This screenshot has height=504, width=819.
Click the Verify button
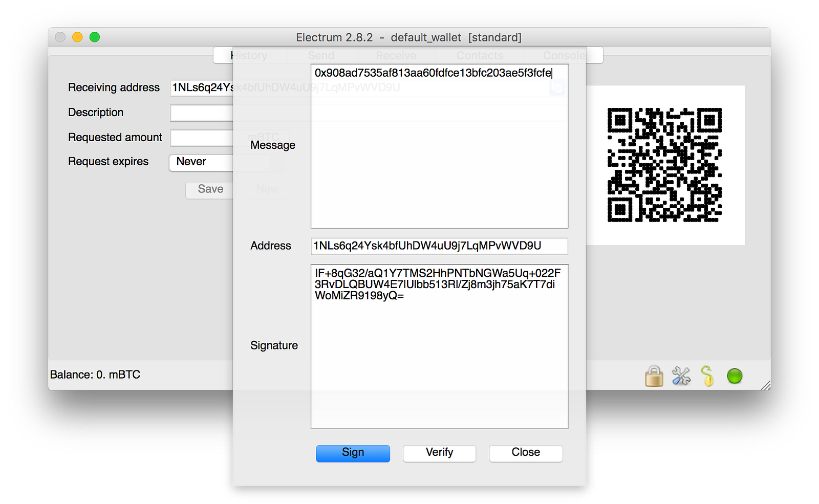(440, 453)
